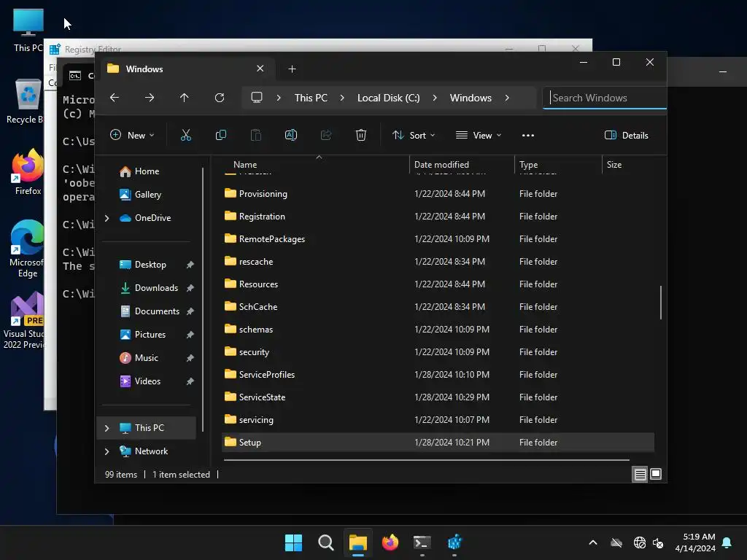Screen dimensions: 747x560
Task: Click the Rename icon
Action: [290, 135]
